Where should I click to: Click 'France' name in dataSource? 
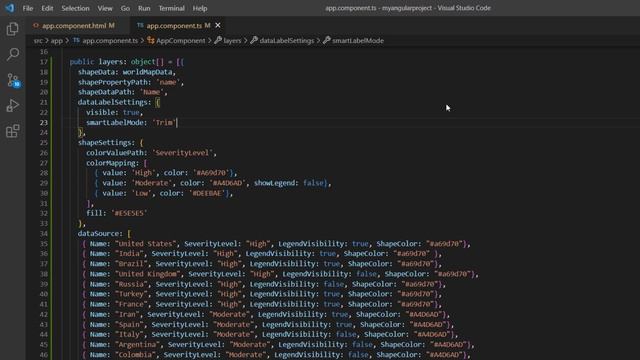point(131,304)
